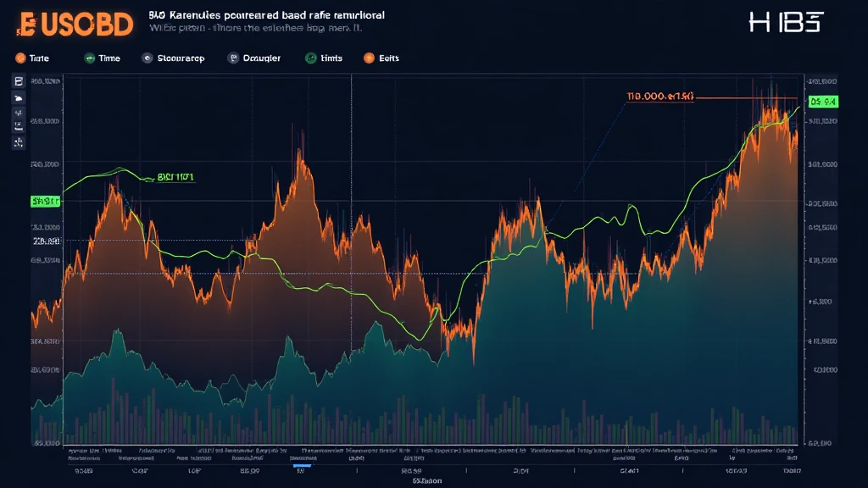868x488 pixels.
Task: Select the Time tab label
Action: [x=109, y=58]
